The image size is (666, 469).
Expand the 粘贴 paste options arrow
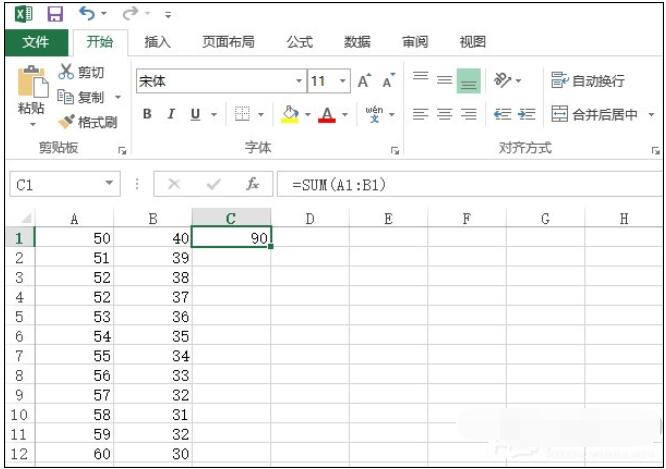point(32,124)
